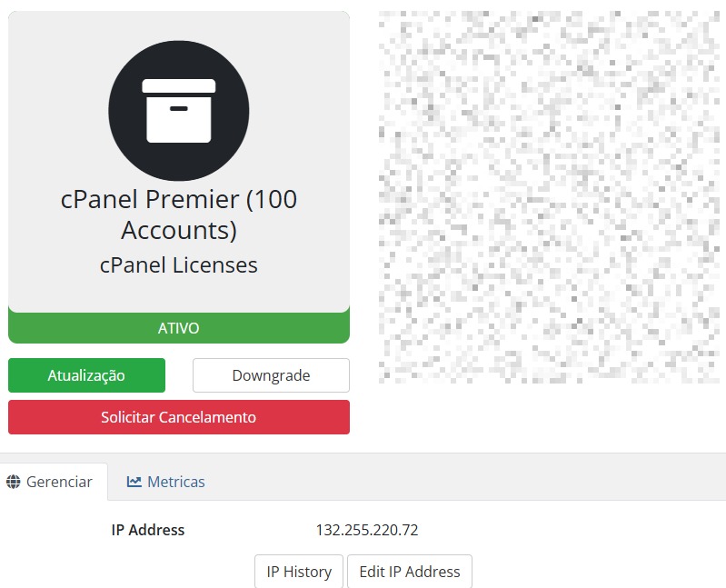The width and height of the screenshot is (726, 588).
Task: Select the cPanel Premier (100 Accounts) title
Action: click(178, 214)
